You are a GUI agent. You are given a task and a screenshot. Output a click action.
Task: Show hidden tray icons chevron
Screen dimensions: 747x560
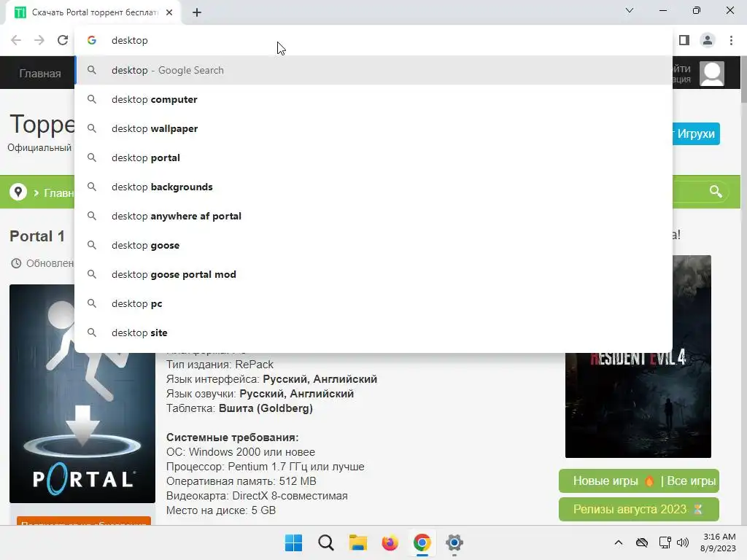(619, 542)
